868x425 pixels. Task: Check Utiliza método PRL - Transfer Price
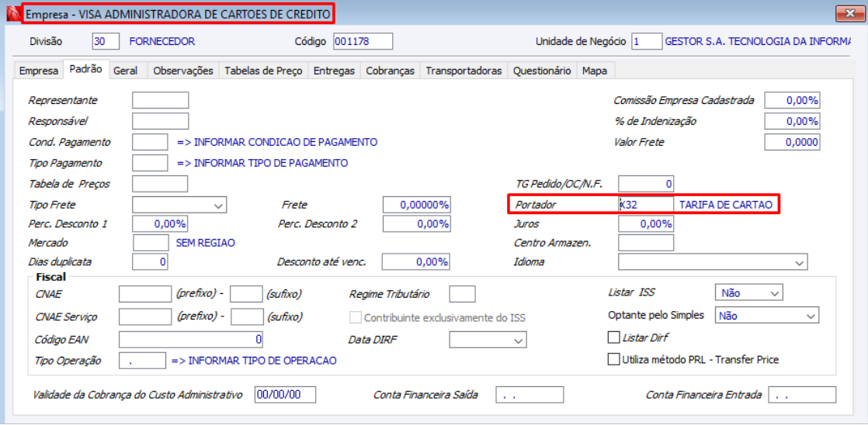pyautogui.click(x=613, y=359)
